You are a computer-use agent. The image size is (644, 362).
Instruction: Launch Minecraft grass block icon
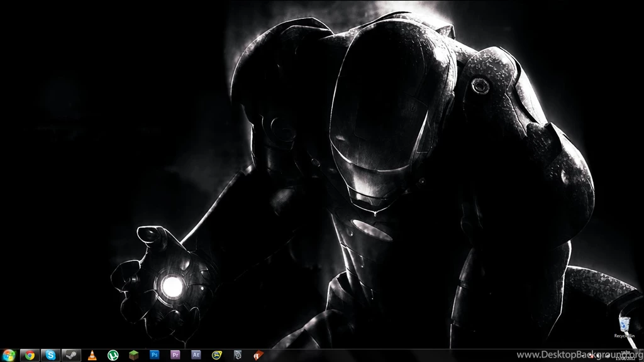pyautogui.click(x=133, y=355)
